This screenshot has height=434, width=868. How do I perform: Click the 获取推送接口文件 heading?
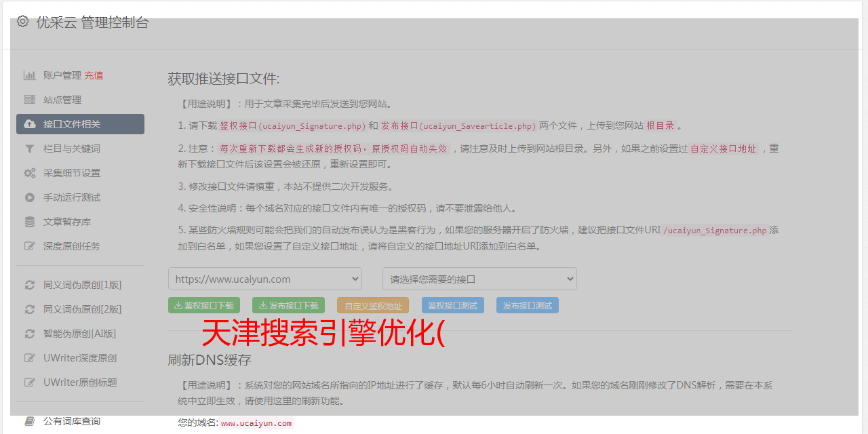[224, 79]
